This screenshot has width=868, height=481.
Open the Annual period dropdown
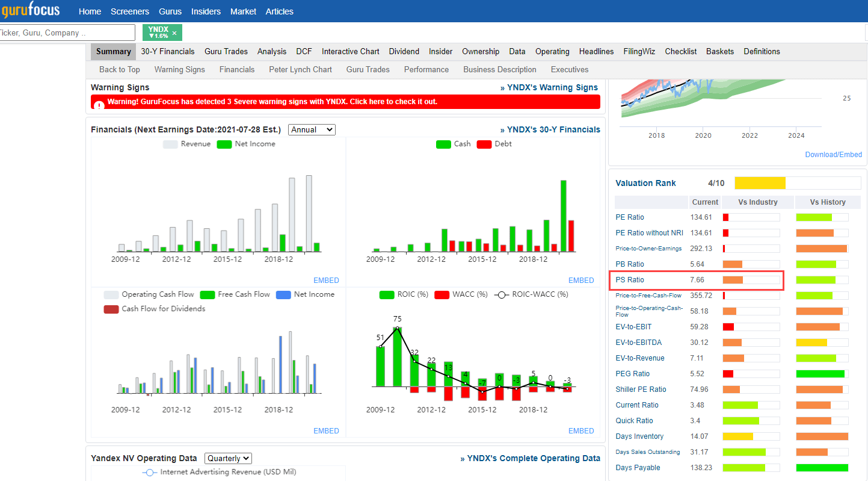pyautogui.click(x=312, y=129)
